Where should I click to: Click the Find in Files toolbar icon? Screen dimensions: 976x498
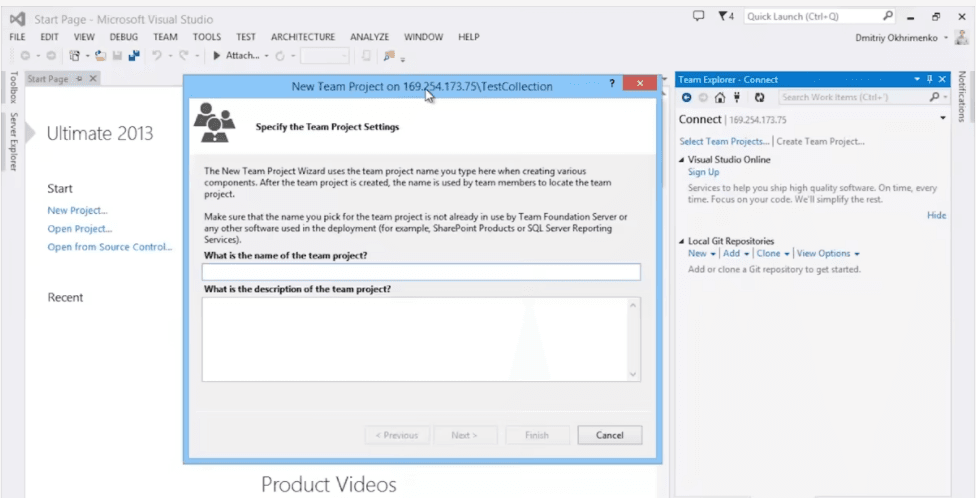[390, 56]
